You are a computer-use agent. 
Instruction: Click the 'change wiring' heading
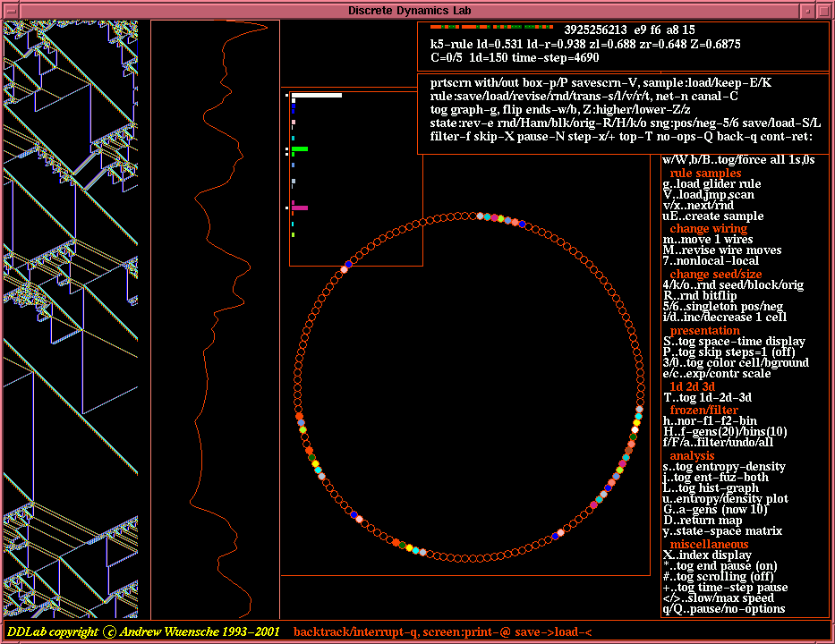(x=708, y=228)
